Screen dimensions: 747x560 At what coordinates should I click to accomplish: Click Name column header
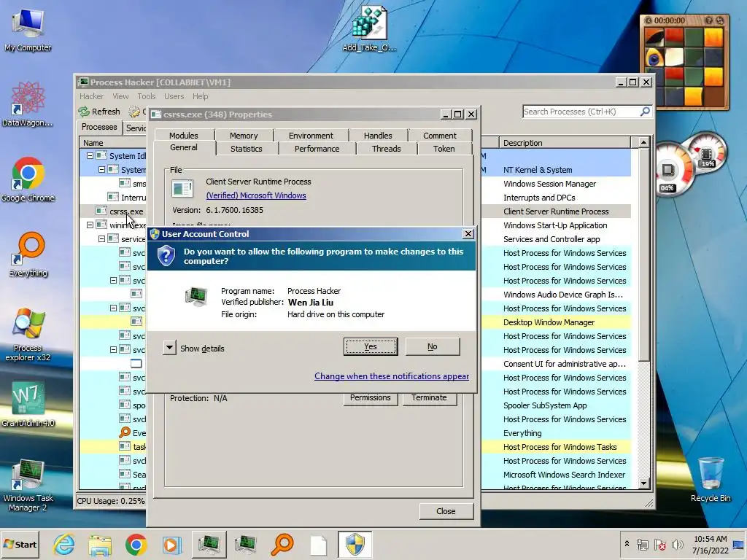click(112, 143)
